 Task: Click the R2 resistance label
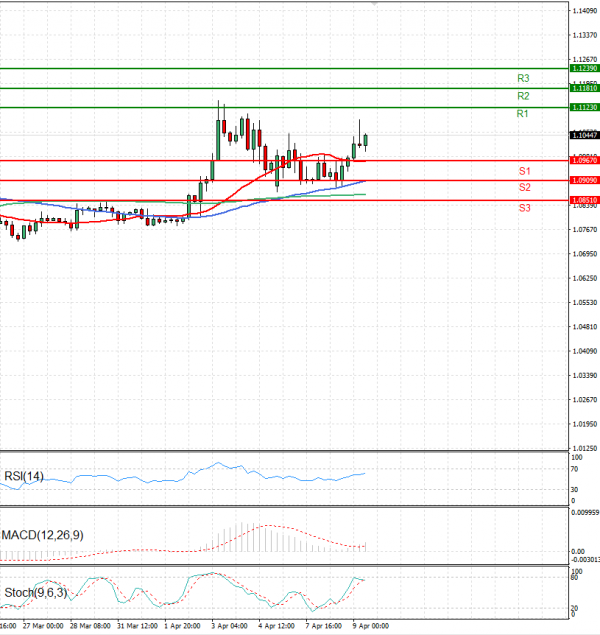[x=523, y=96]
